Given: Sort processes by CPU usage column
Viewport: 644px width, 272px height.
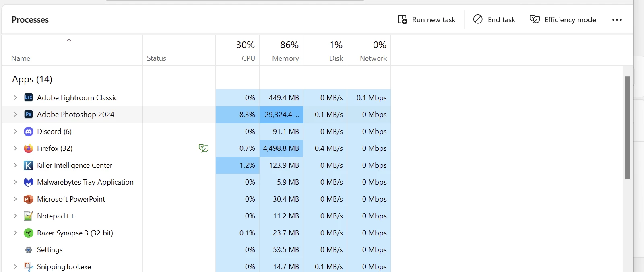Looking at the screenshot, I should click(x=237, y=50).
